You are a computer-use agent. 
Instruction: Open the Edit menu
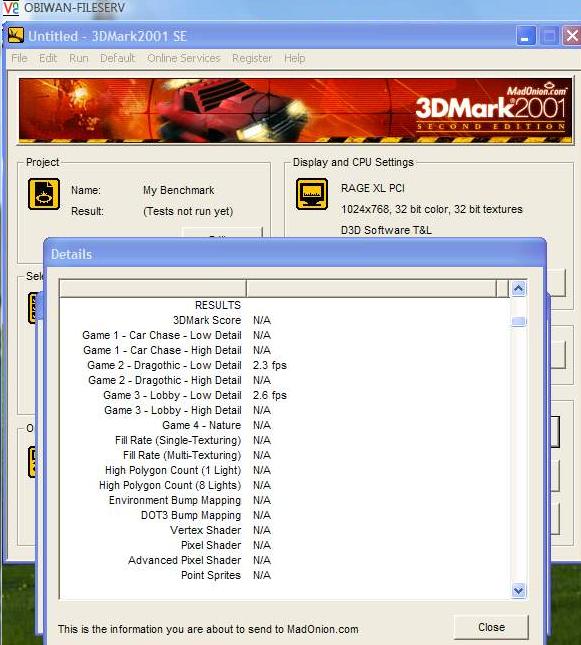[48, 58]
